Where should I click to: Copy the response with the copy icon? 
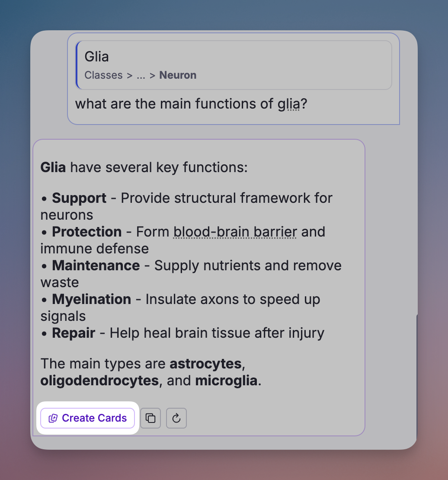point(150,418)
